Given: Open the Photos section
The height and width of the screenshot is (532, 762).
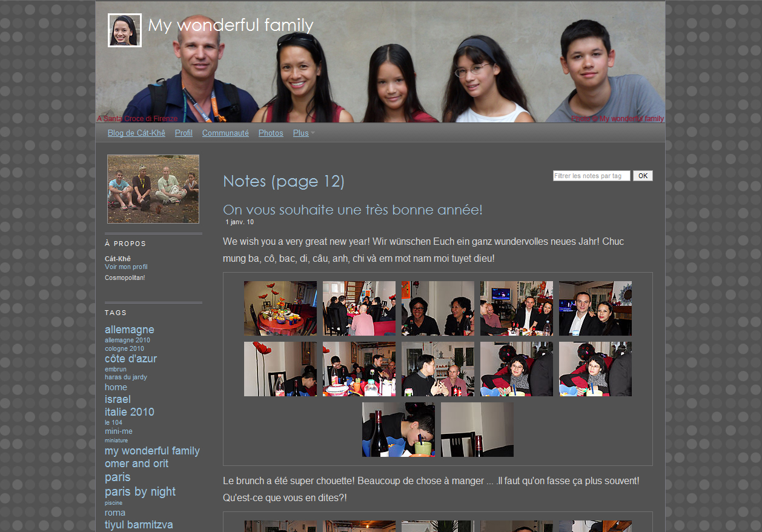Looking at the screenshot, I should pyautogui.click(x=271, y=133).
